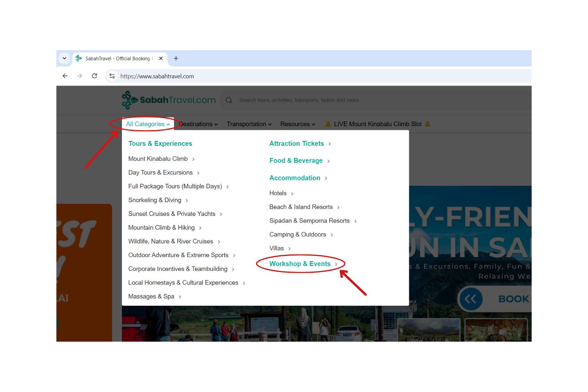Select Snorkeling & Diving category
This screenshot has width=588, height=392.
154,200
